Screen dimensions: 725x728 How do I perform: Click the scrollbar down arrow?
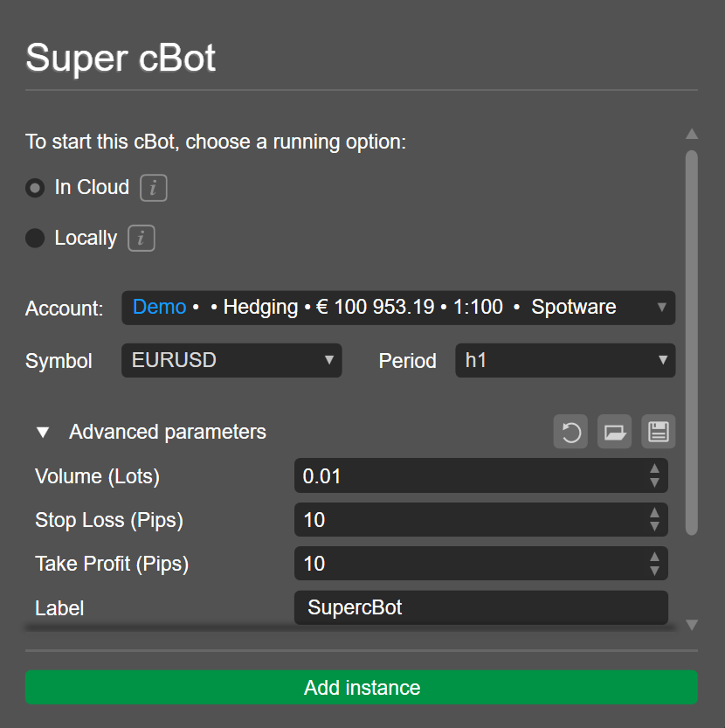point(692,625)
